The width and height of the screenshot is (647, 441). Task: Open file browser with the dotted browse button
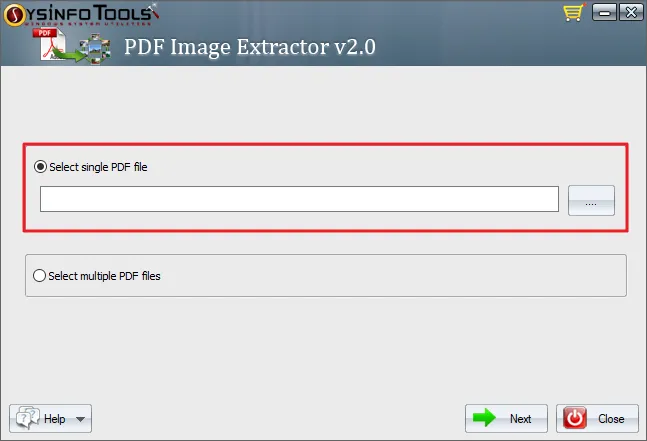591,200
